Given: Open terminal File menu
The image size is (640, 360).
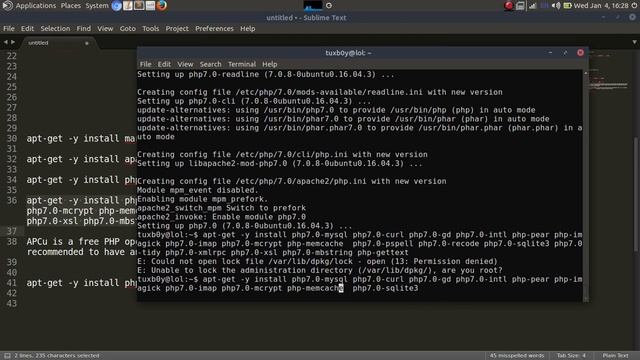Looking at the screenshot, I should click(x=145, y=64).
